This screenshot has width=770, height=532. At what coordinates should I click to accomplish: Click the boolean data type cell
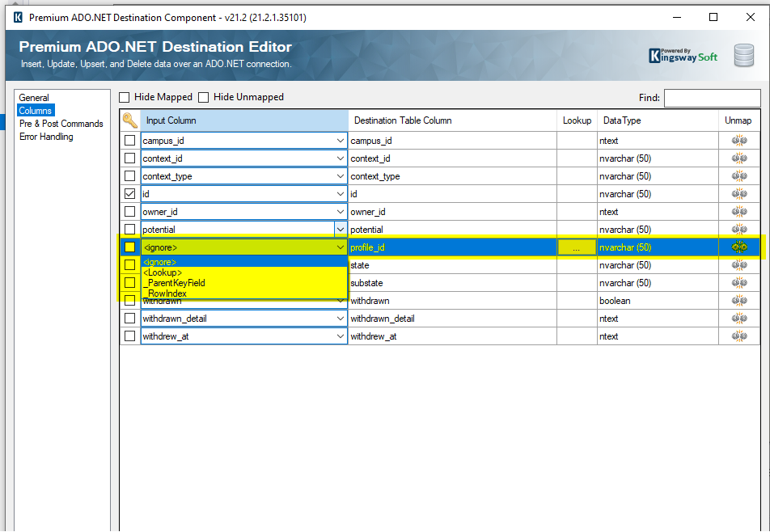click(x=658, y=300)
